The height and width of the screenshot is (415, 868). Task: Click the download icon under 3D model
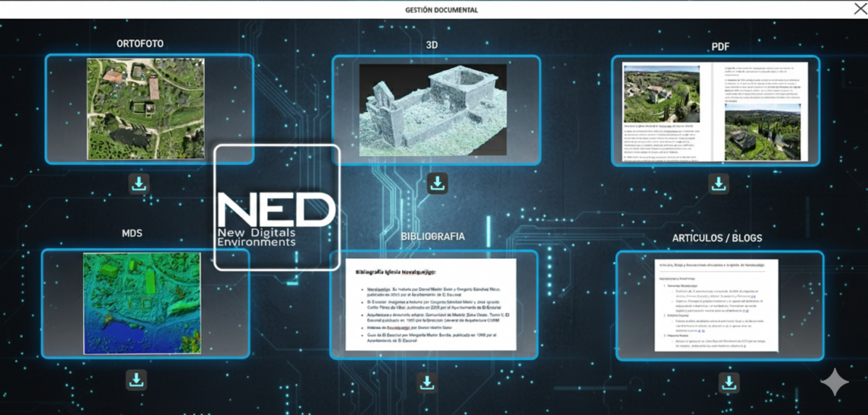[437, 184]
